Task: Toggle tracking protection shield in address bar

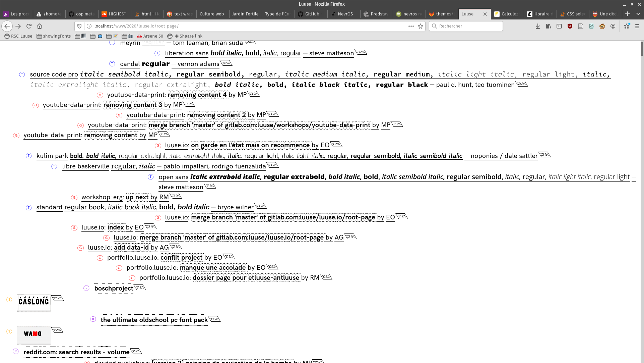Action: (x=79, y=26)
